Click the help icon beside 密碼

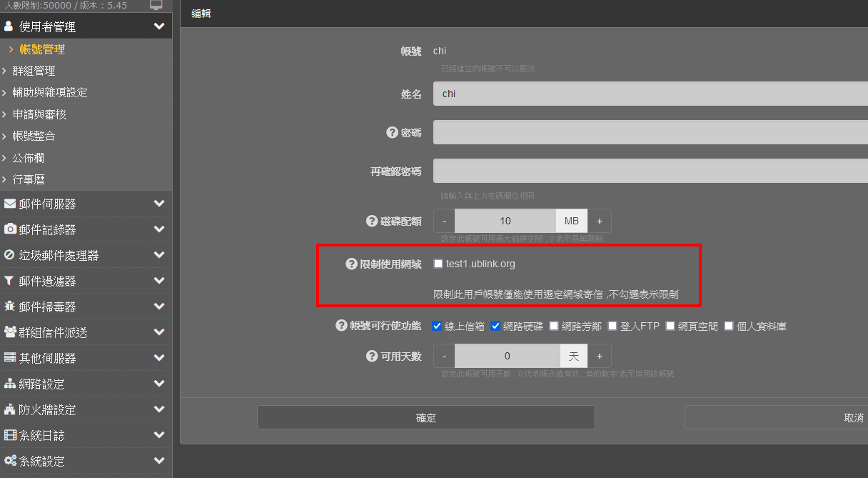pos(392,132)
